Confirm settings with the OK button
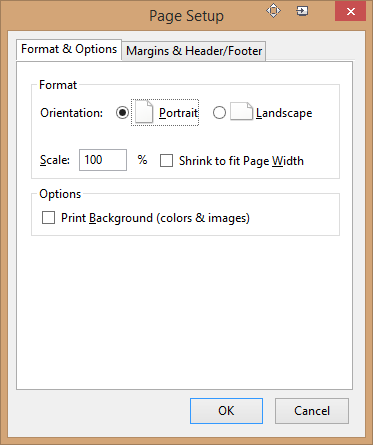This screenshot has height=445, width=373. (226, 411)
